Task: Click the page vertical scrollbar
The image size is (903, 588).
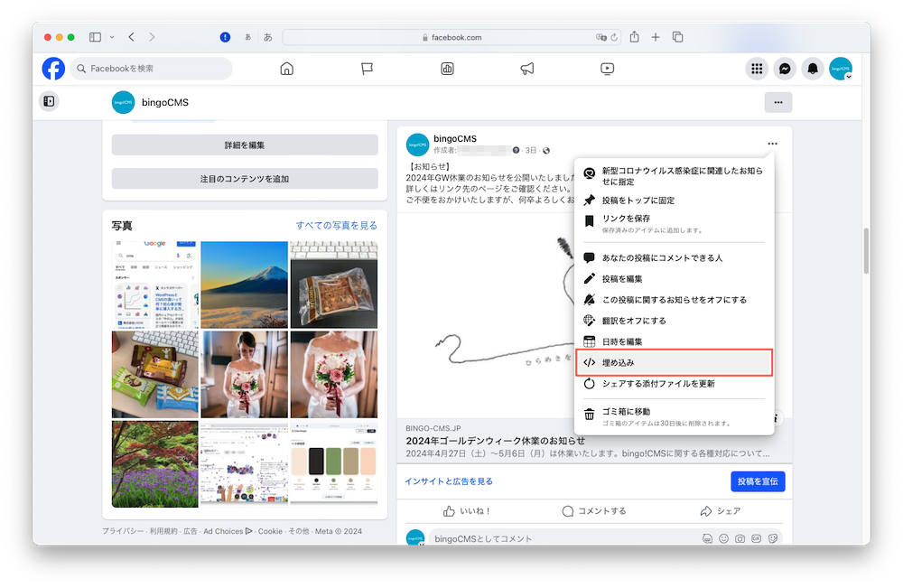Action: click(x=866, y=251)
